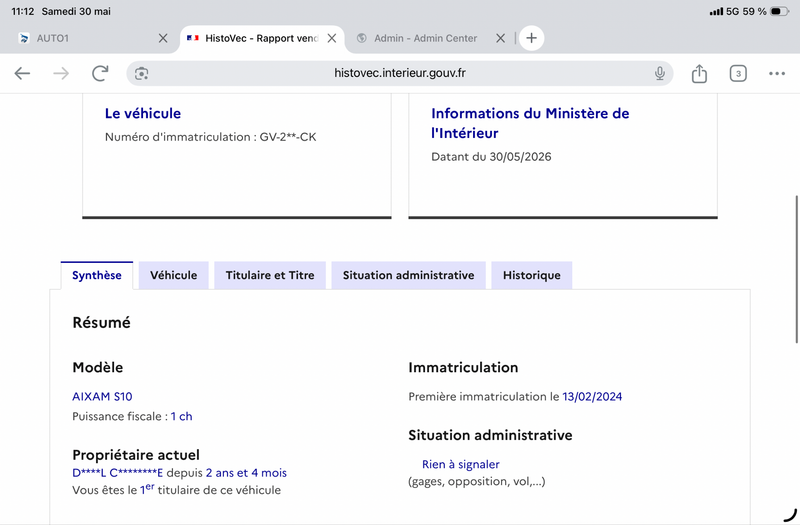Click the AUTO1 tab favicon
The image size is (800, 525).
click(x=24, y=38)
